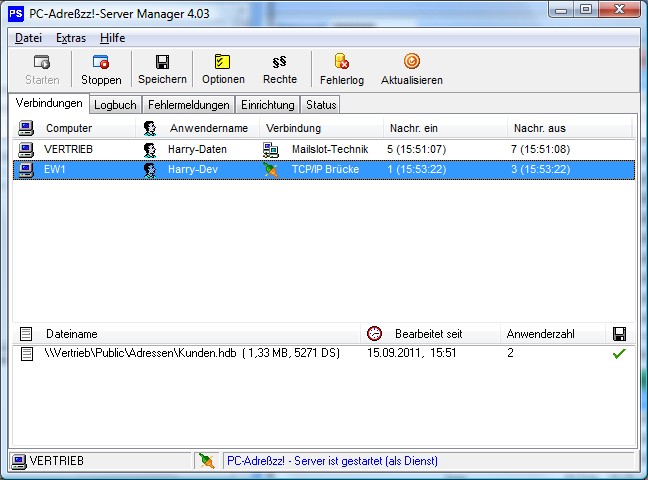Click the Optionen button label
The image size is (648, 480).
223,79
